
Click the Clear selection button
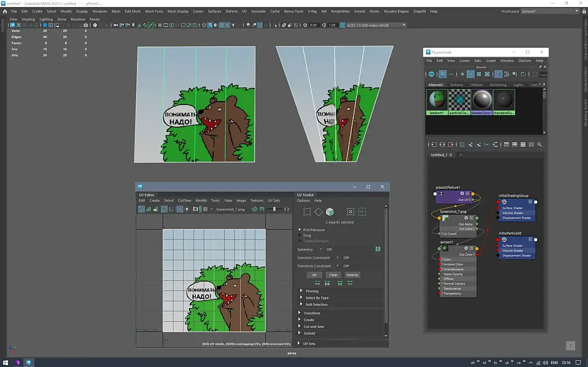click(x=333, y=275)
